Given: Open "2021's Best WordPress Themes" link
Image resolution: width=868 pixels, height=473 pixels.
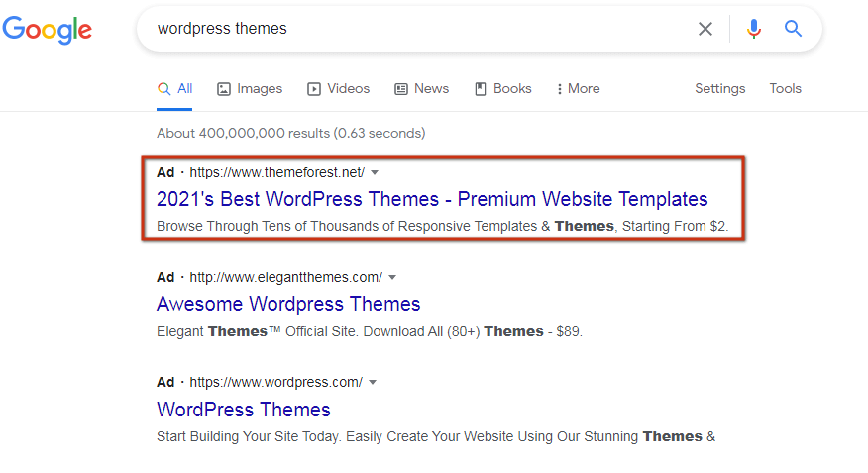Looking at the screenshot, I should (x=432, y=198).
